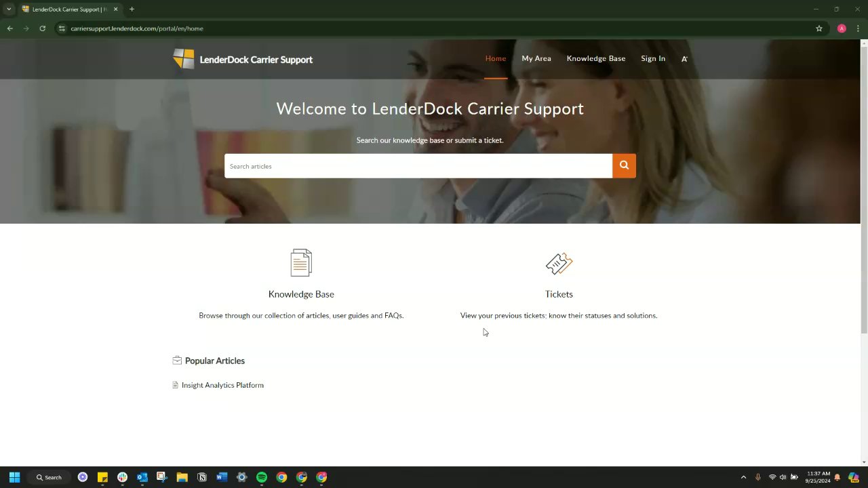
Task: Select the Home navigation tab
Action: 496,58
